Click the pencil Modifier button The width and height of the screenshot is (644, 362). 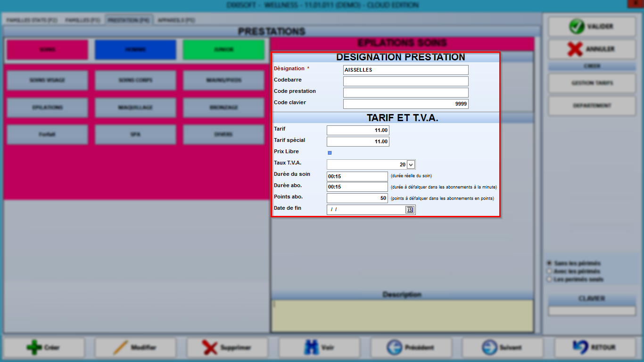(x=135, y=347)
